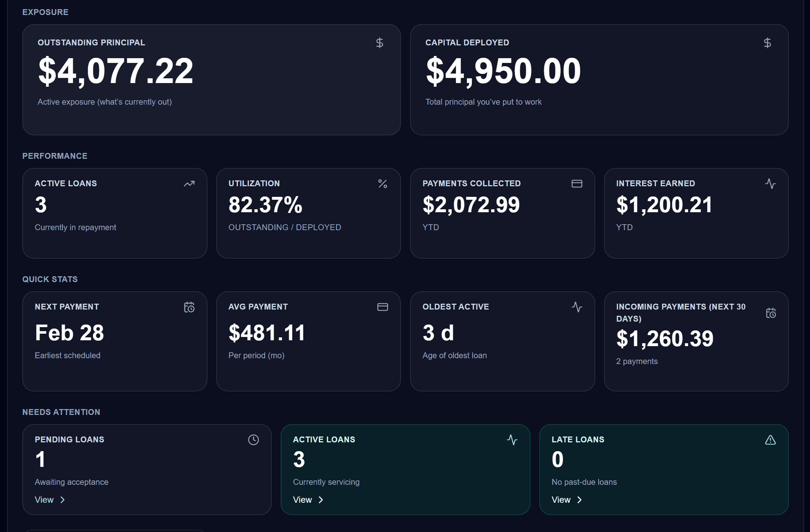Viewport: 810px width, 532px height.
Task: Click the card icon on Avg Payment tile
Action: (383, 307)
